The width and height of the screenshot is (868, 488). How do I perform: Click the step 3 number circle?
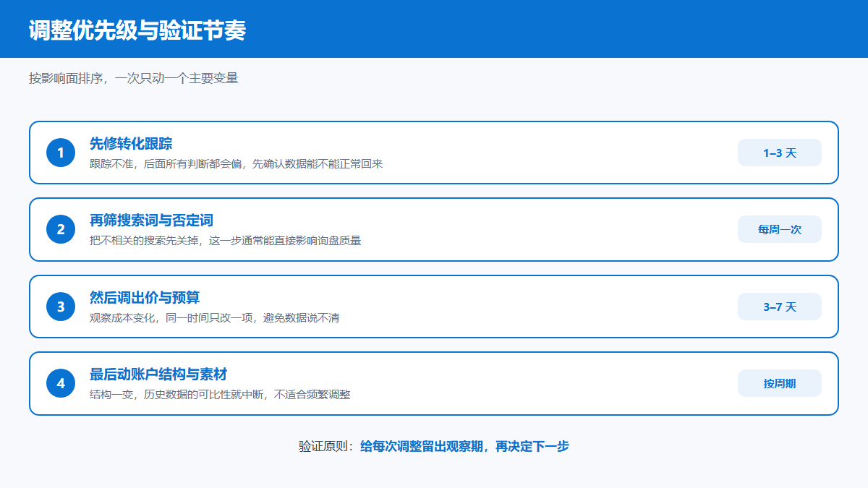pyautogui.click(x=61, y=307)
